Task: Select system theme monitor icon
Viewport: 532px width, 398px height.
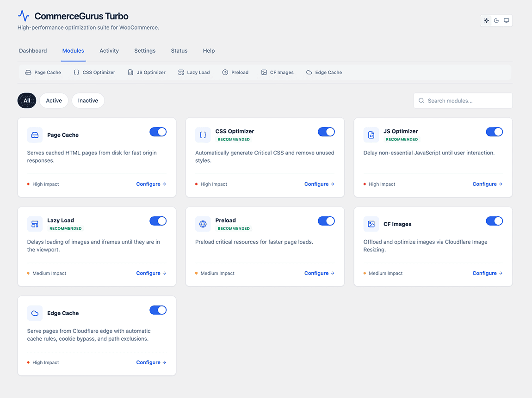Action: (x=506, y=21)
